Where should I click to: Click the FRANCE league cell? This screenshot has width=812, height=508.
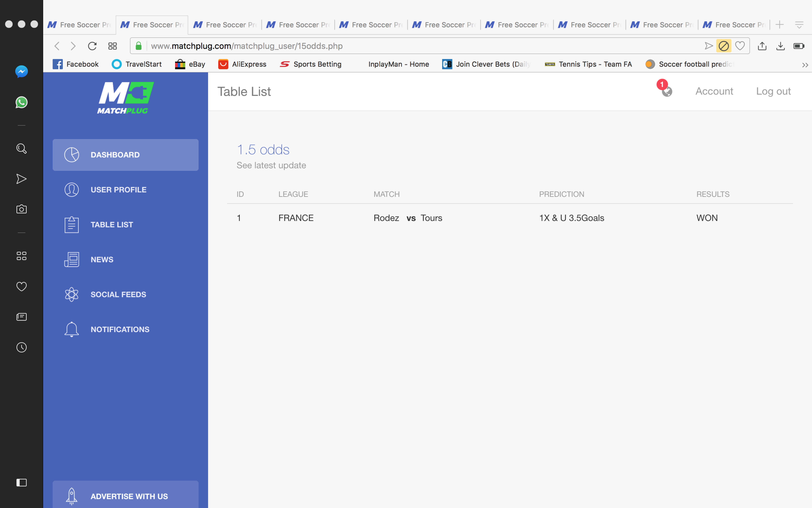[296, 218]
